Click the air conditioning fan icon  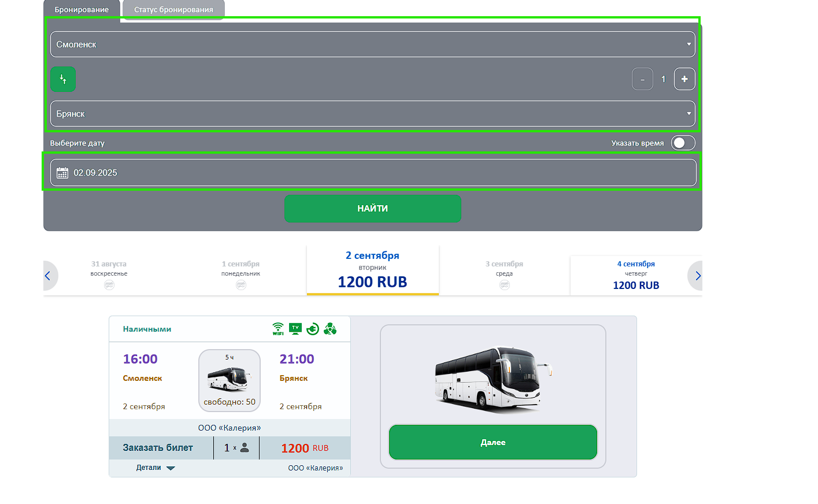click(x=330, y=329)
